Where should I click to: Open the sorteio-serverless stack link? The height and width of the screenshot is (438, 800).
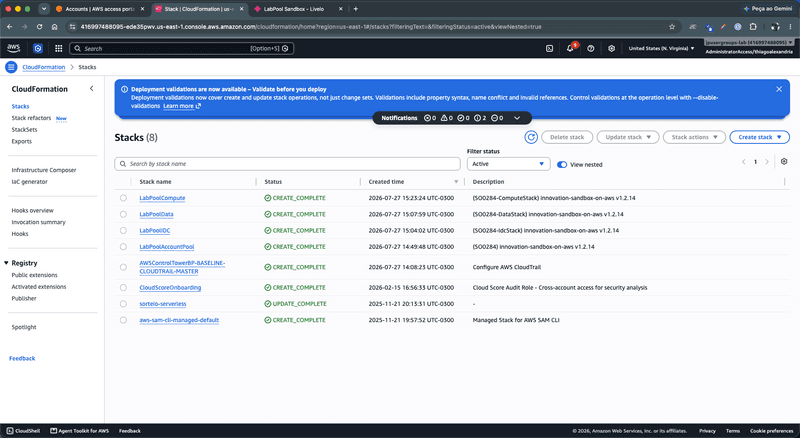(x=163, y=304)
